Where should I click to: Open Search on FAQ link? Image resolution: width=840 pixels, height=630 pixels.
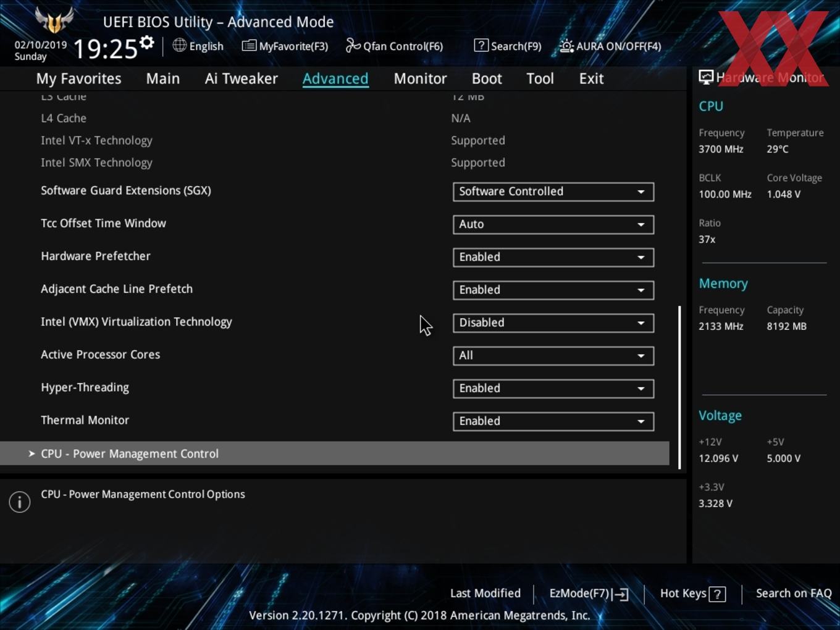pyautogui.click(x=794, y=593)
